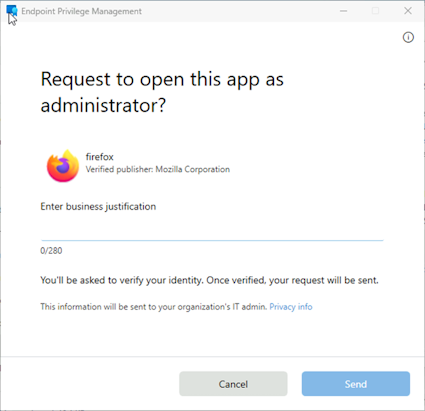
Task: Click the 'sent to your organization's IT admin' notice
Action: [154, 307]
